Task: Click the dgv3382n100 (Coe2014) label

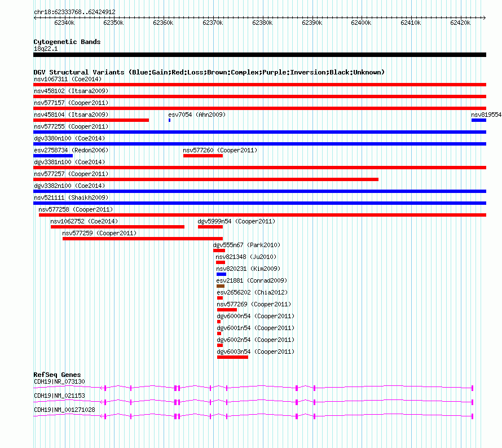Action: pyautogui.click(x=69, y=186)
